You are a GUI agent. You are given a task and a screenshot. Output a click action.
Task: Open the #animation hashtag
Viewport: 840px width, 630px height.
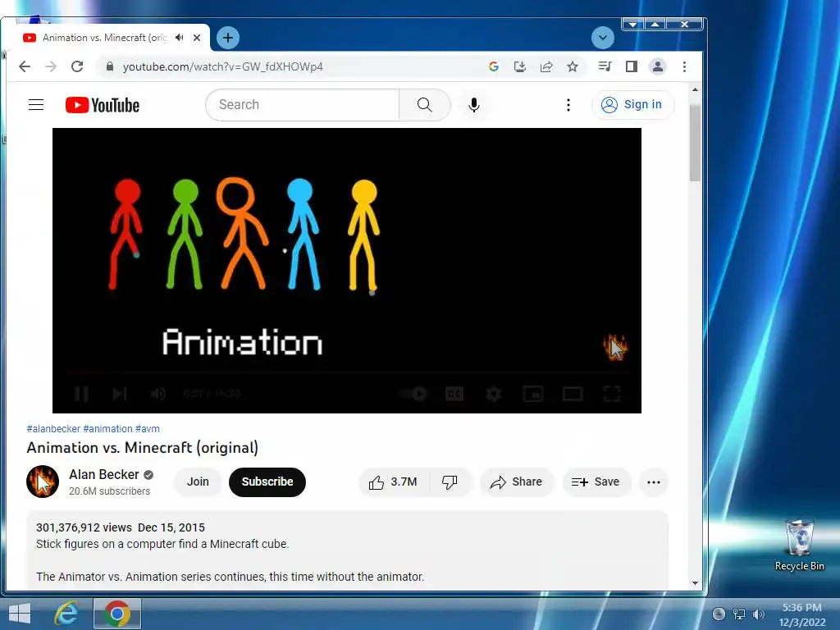coord(107,428)
